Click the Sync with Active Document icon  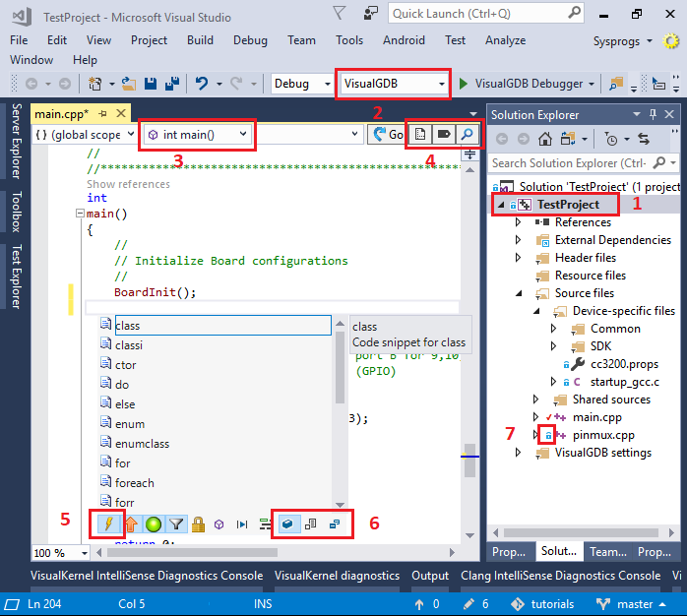(644, 140)
